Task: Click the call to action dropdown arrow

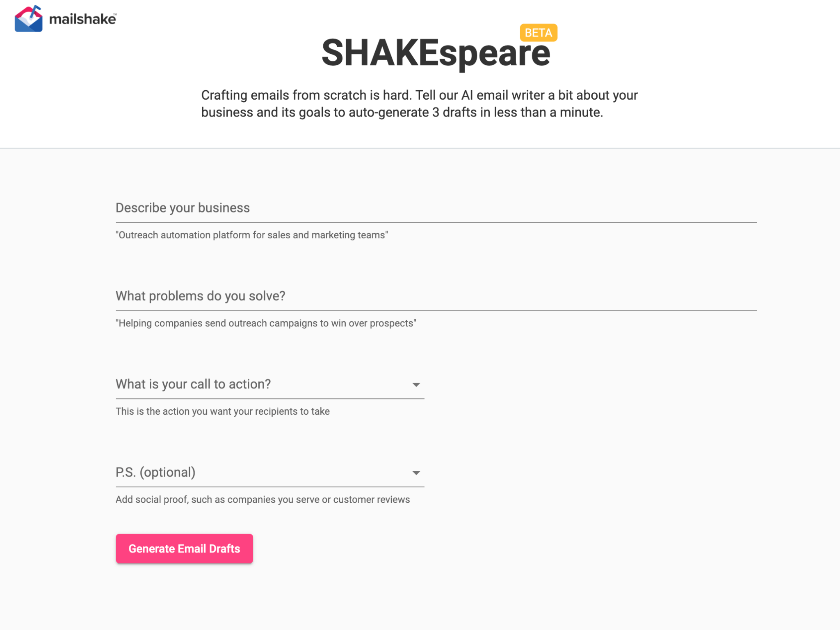Action: (x=416, y=385)
